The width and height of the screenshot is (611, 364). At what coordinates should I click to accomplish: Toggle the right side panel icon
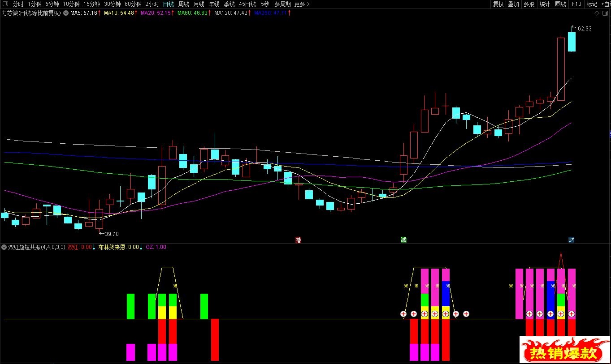pyautogui.click(x=605, y=13)
